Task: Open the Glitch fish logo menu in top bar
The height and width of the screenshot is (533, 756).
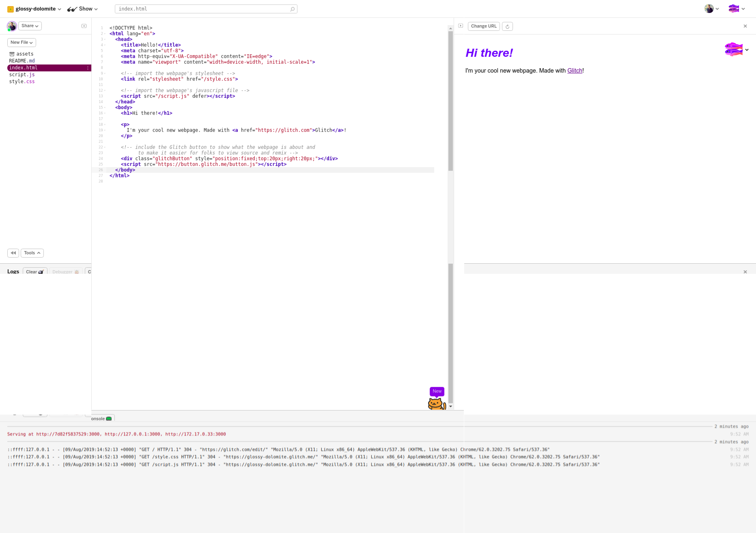Action: [x=737, y=9]
